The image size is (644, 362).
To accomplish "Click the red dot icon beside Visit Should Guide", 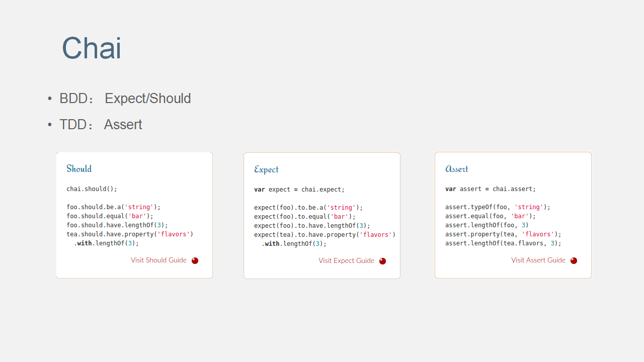I will (195, 260).
